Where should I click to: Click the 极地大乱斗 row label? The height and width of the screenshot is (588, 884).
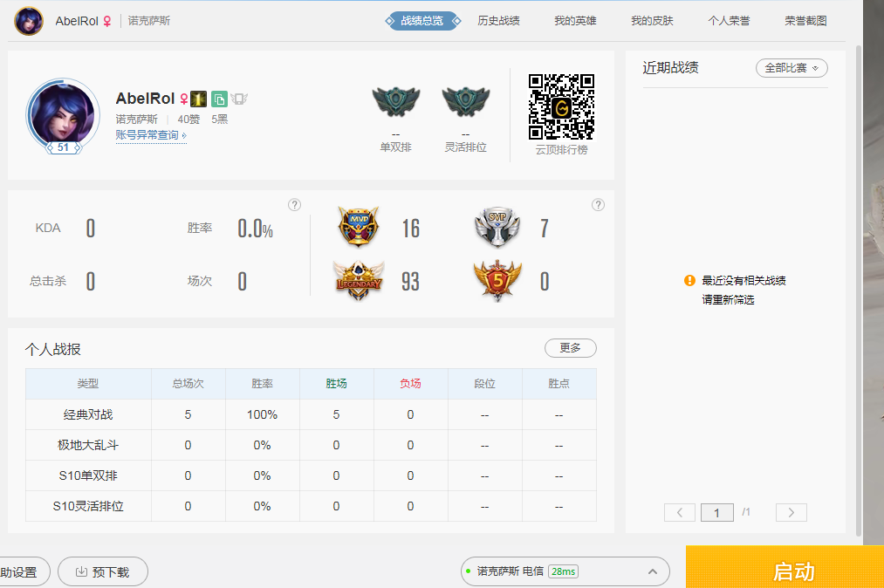[x=88, y=446]
